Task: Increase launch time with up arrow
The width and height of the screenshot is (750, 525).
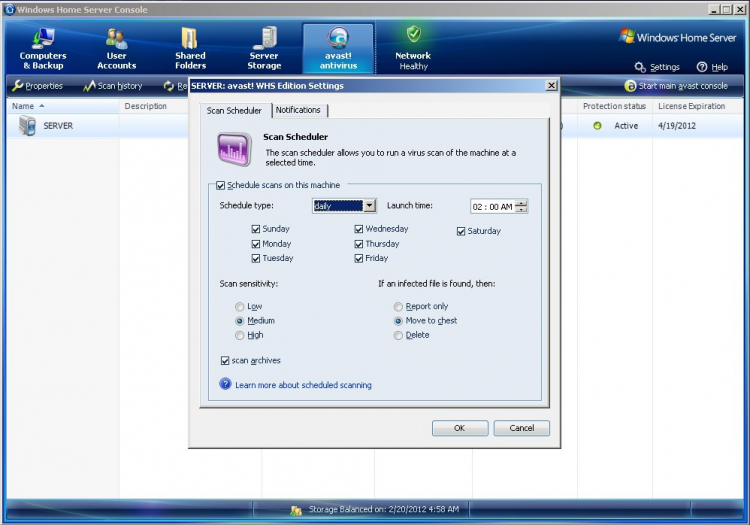Action: (522, 203)
